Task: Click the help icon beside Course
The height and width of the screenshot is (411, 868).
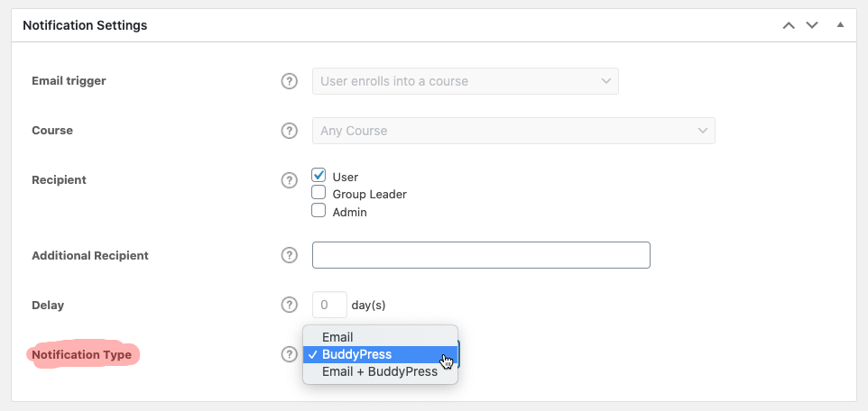Action: click(289, 131)
